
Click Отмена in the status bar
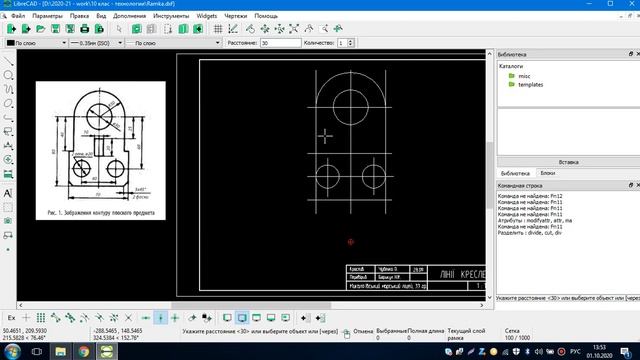point(363,331)
